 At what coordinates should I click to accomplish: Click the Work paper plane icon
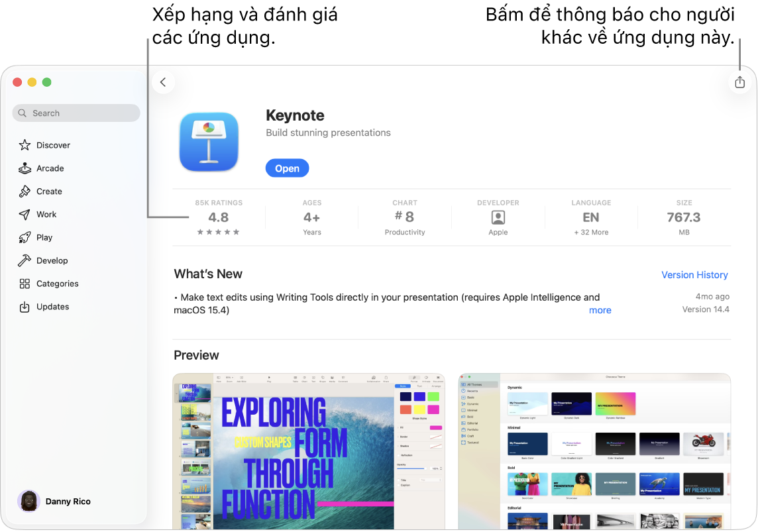tap(25, 215)
